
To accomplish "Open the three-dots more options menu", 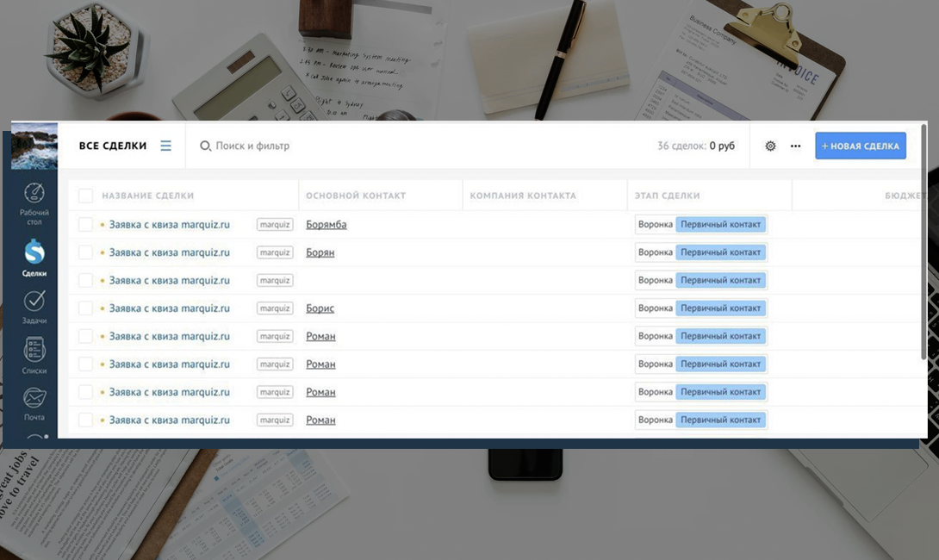I will [795, 146].
